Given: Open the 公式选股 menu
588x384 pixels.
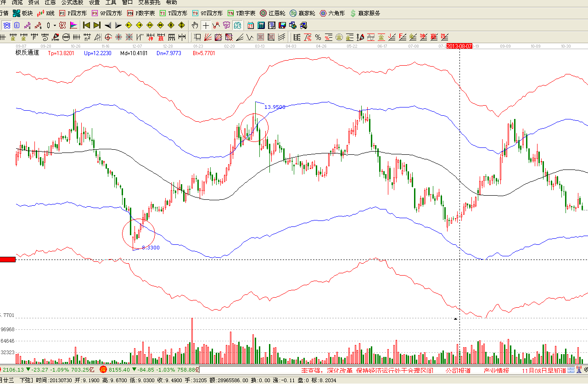Looking at the screenshot, I should click(x=72, y=2).
